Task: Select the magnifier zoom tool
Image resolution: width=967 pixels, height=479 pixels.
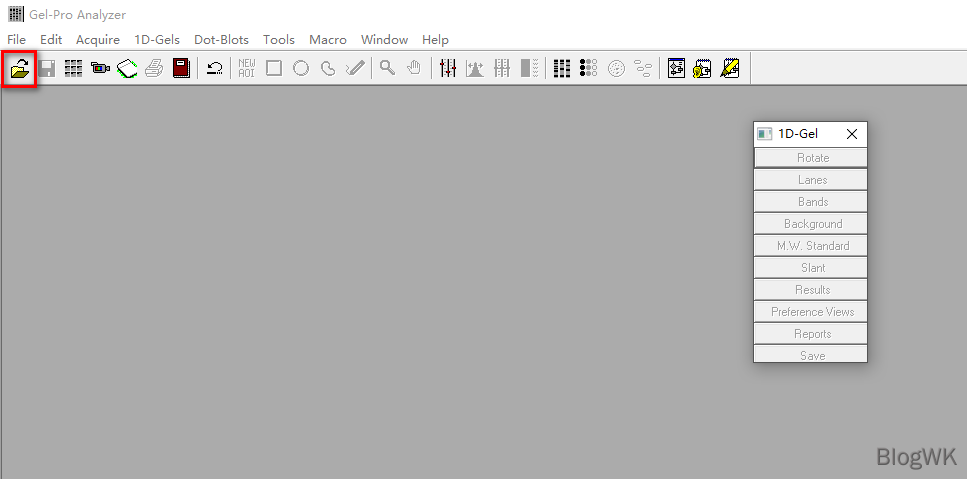Action: (x=388, y=68)
